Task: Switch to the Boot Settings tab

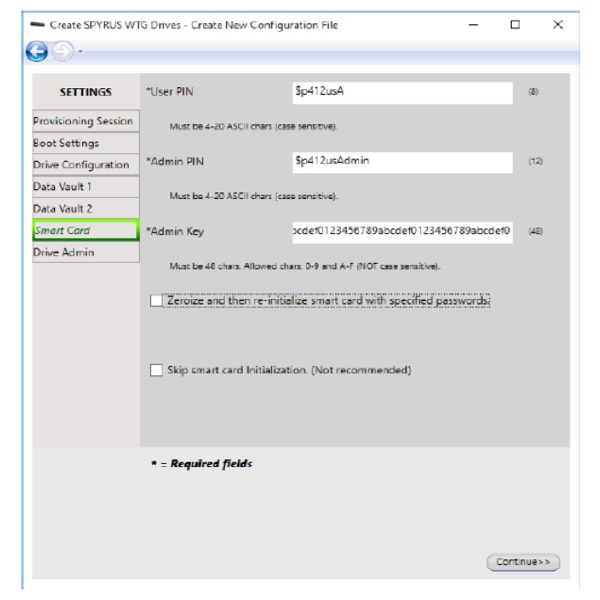Action: [86, 143]
